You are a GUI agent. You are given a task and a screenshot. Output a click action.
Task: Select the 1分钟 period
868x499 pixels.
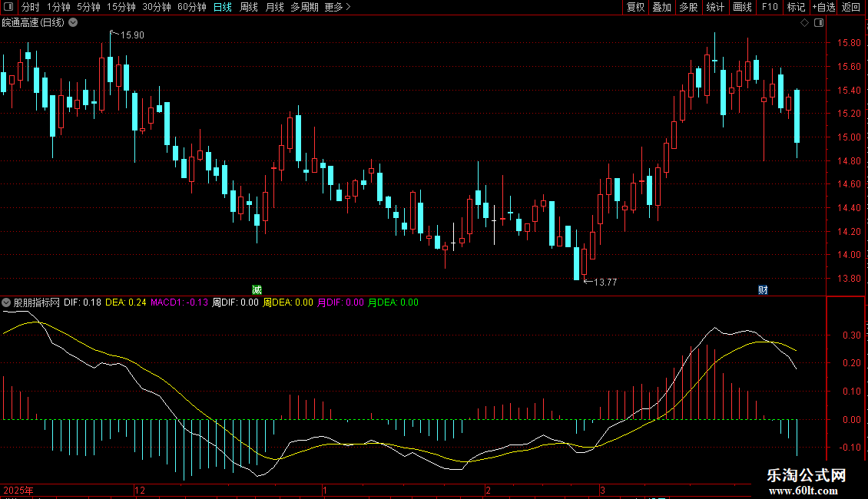58,7
